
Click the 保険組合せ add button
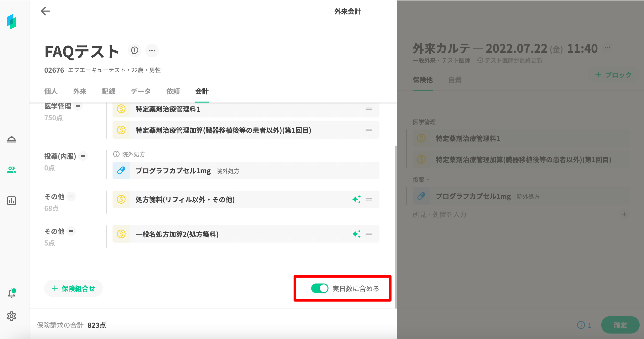[73, 288]
